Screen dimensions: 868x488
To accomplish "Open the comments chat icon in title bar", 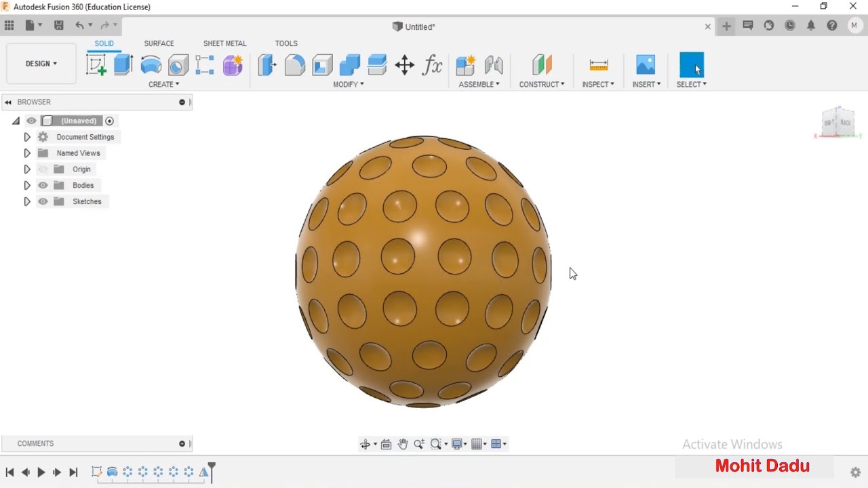I will pyautogui.click(x=748, y=26).
